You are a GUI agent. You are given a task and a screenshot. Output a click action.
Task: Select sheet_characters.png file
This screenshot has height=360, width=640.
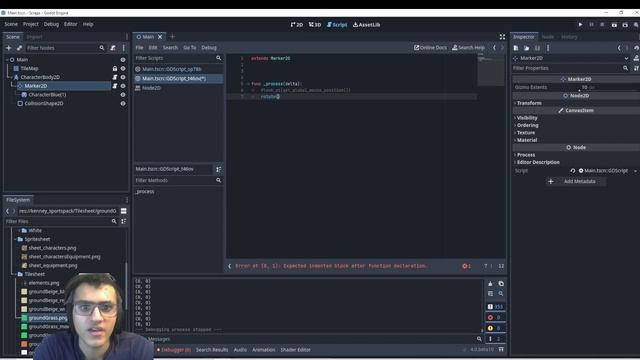coord(52,248)
